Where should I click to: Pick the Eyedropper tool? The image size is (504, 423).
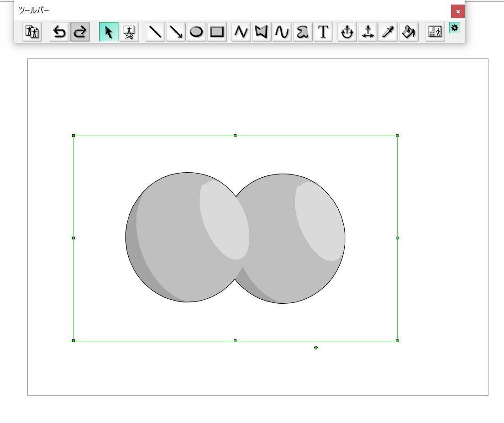388,32
